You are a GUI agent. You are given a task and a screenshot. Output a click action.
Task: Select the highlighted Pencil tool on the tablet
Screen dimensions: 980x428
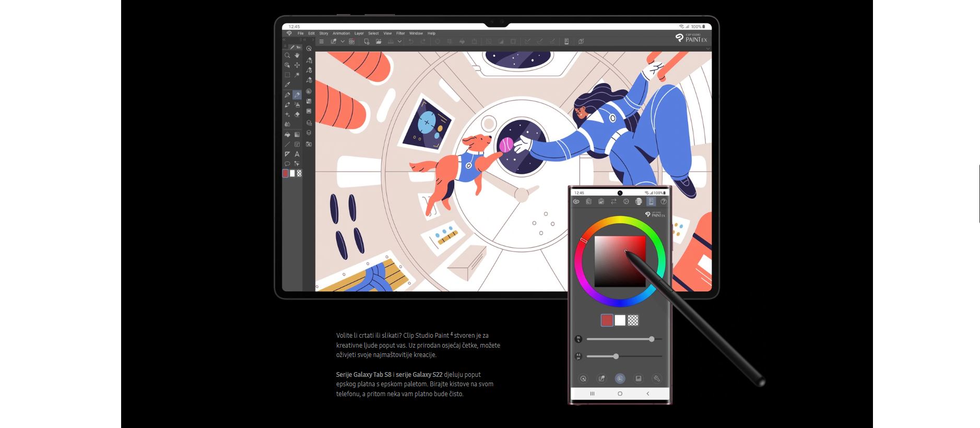pos(297,95)
